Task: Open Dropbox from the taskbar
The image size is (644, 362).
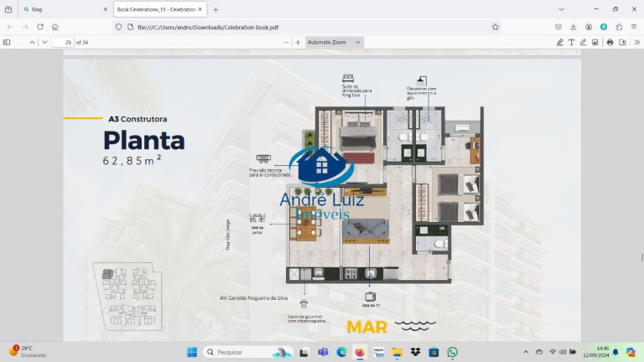Action: [415, 352]
